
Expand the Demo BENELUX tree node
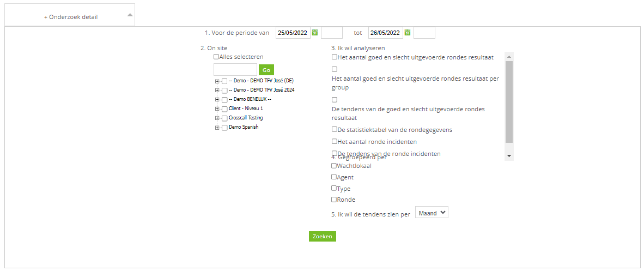(x=217, y=100)
